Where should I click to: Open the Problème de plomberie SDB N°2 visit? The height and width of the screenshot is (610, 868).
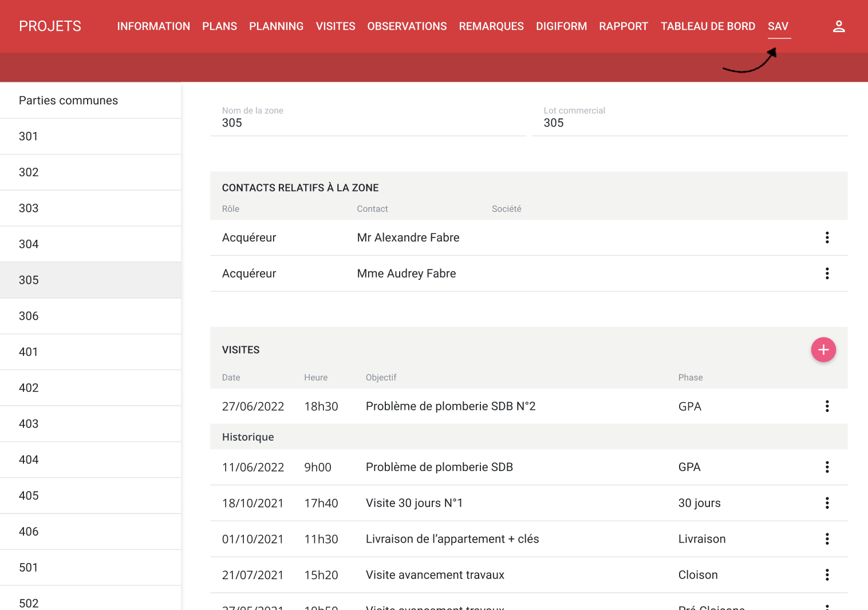tap(450, 406)
